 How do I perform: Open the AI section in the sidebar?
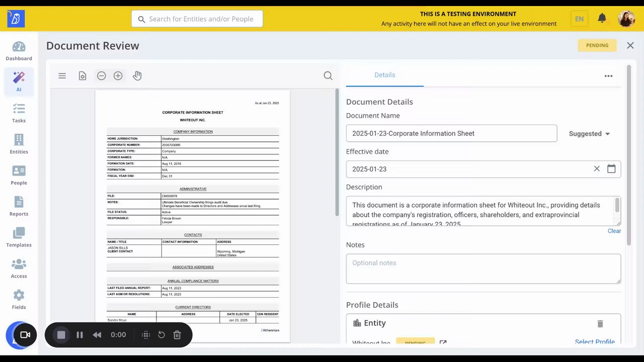[x=19, y=82]
